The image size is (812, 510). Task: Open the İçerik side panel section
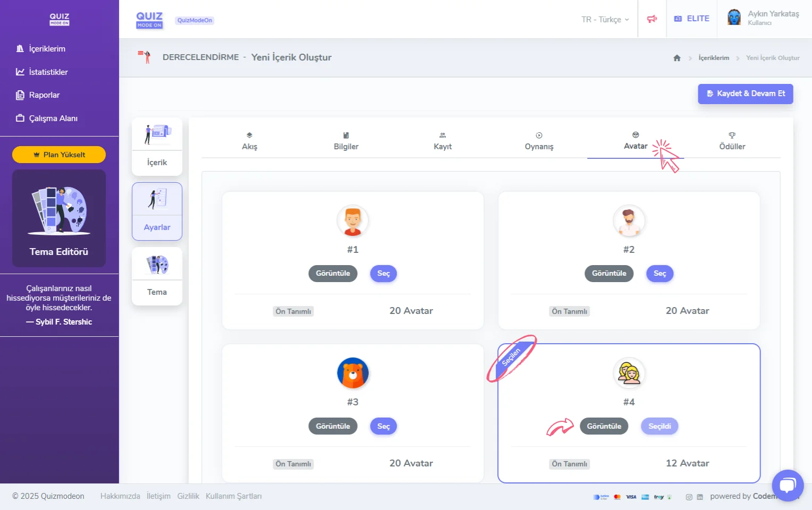[157, 147]
